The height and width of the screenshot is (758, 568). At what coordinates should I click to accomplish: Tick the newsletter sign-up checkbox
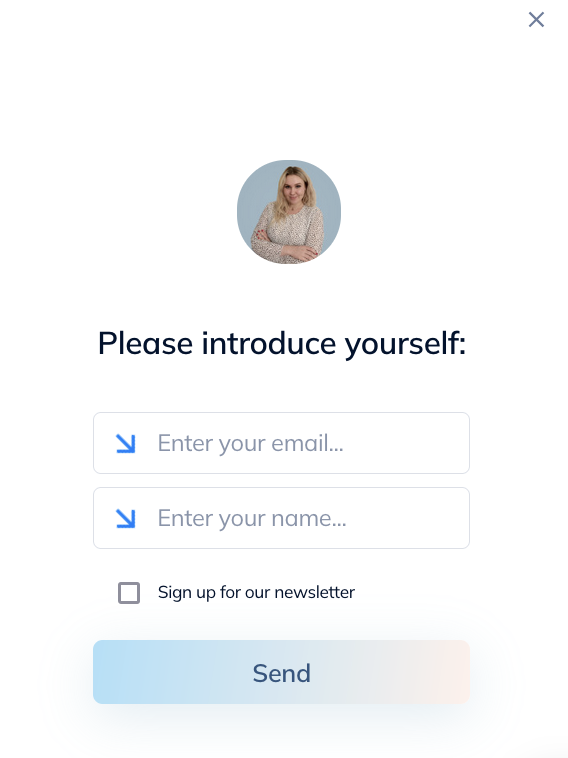(x=129, y=593)
